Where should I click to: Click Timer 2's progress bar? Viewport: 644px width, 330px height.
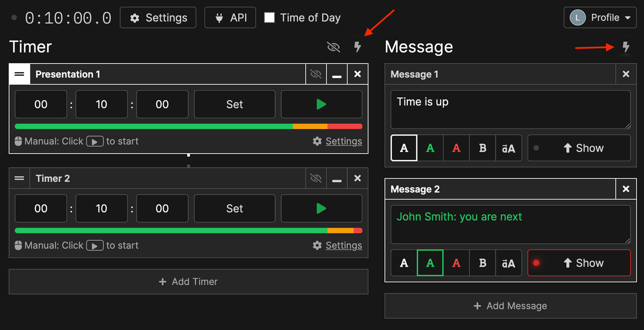point(188,230)
